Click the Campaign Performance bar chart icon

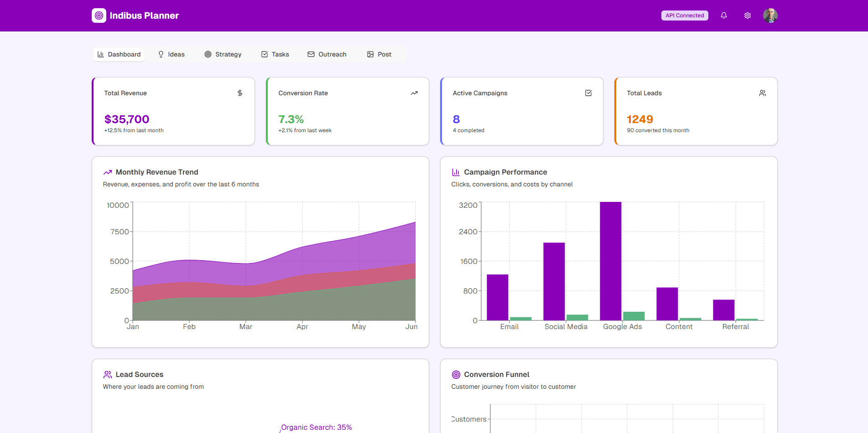(456, 172)
